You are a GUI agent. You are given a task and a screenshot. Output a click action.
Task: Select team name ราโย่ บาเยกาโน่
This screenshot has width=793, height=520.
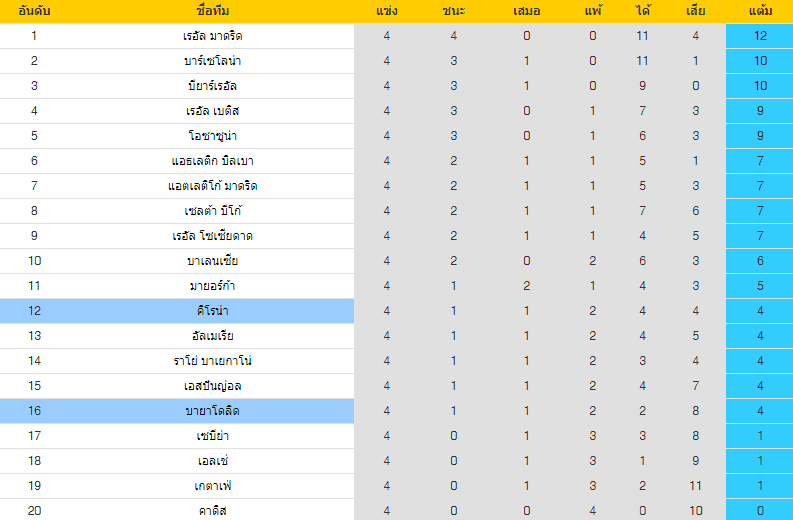pyautogui.click(x=212, y=361)
